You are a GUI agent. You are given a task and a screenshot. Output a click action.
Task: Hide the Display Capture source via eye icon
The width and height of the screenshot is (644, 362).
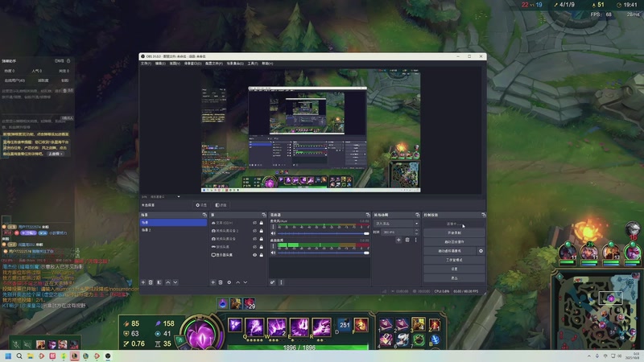(254, 255)
